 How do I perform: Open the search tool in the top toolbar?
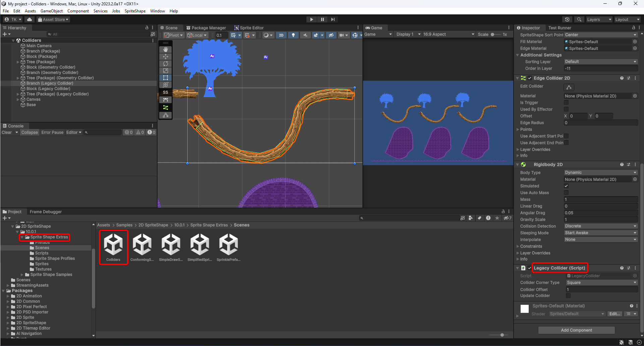pyautogui.click(x=579, y=19)
